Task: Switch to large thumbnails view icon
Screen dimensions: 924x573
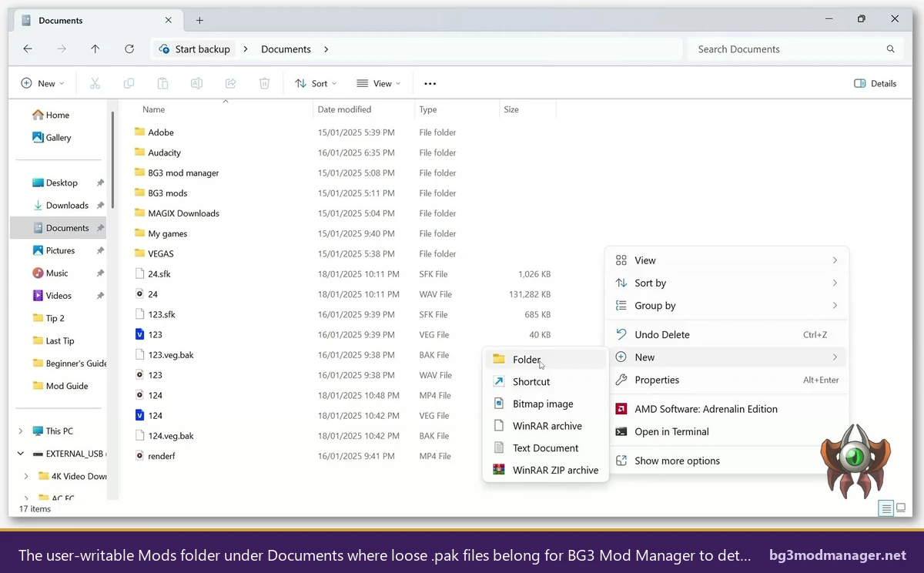Action: [x=901, y=508]
